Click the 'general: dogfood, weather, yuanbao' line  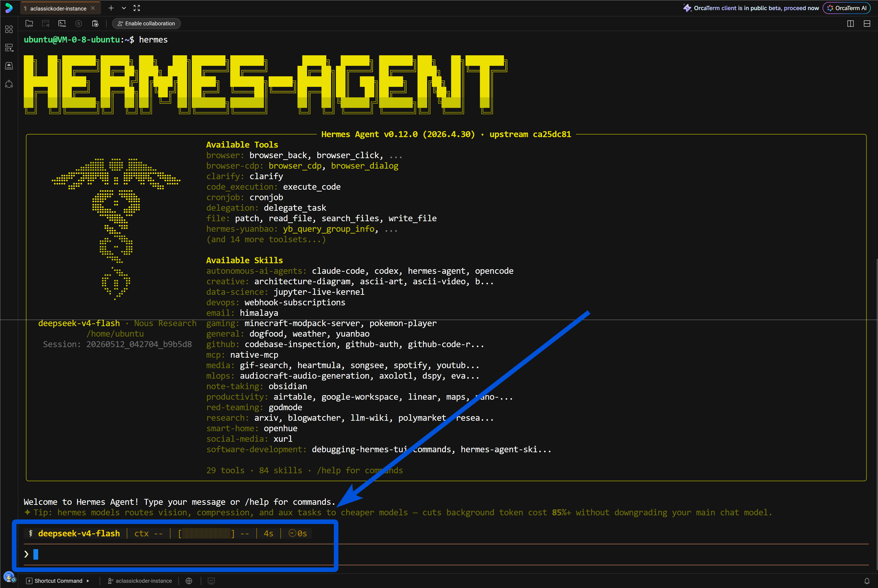point(288,334)
